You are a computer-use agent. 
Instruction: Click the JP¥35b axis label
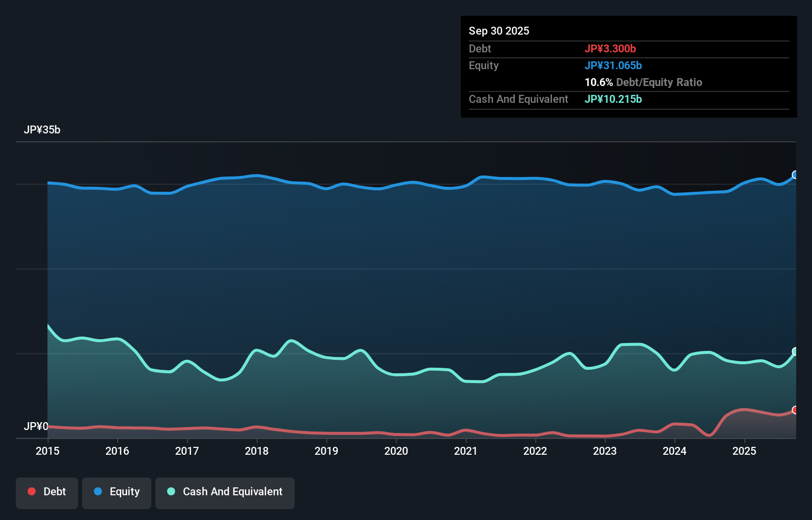pos(42,130)
